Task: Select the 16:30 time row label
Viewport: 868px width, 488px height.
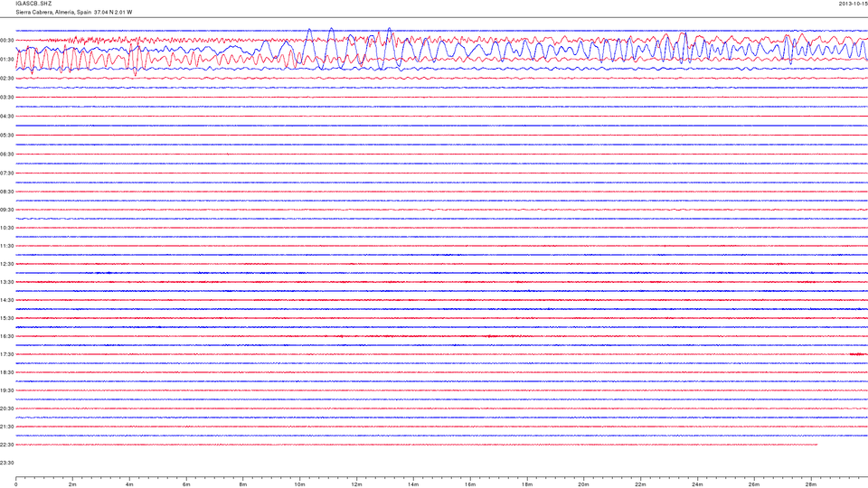Action: 6,336
